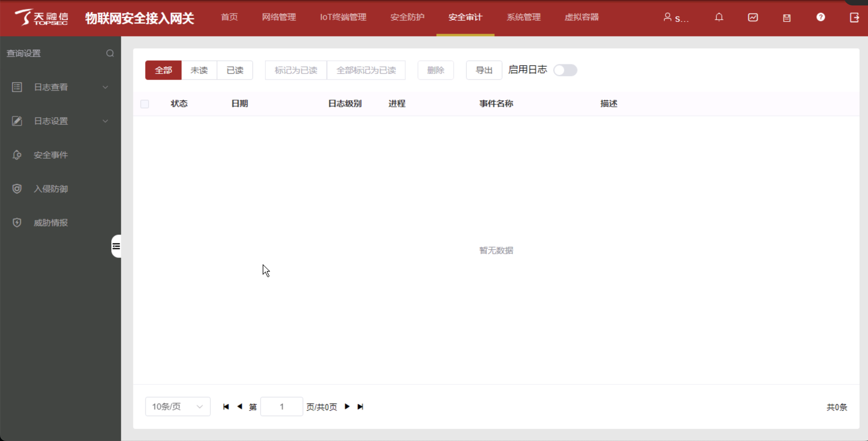Click 全部标记为已读 to mark all read

pyautogui.click(x=366, y=70)
